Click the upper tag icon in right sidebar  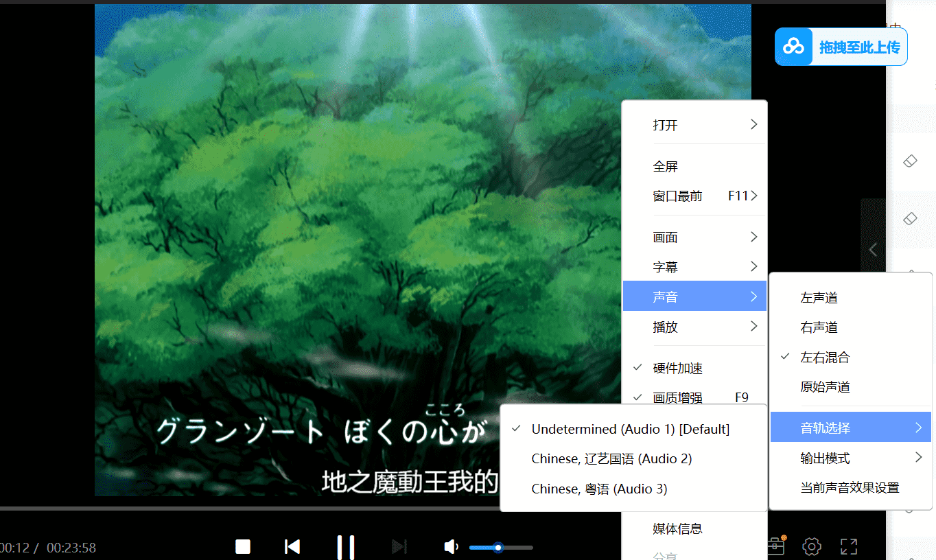910,161
